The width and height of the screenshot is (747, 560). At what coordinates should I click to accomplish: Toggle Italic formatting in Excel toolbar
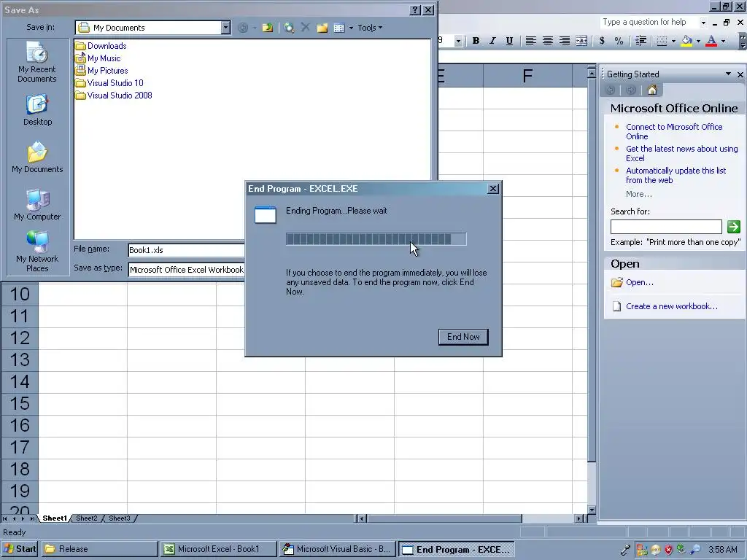(x=492, y=41)
